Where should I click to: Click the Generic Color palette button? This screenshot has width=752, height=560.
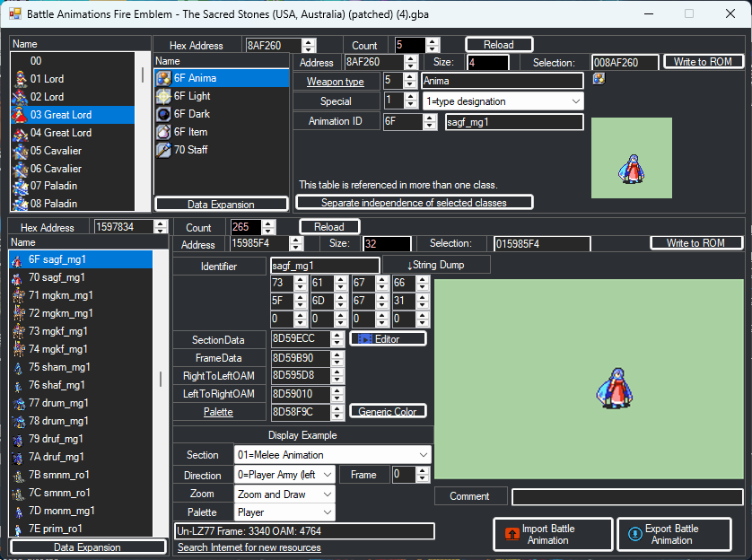tap(388, 411)
